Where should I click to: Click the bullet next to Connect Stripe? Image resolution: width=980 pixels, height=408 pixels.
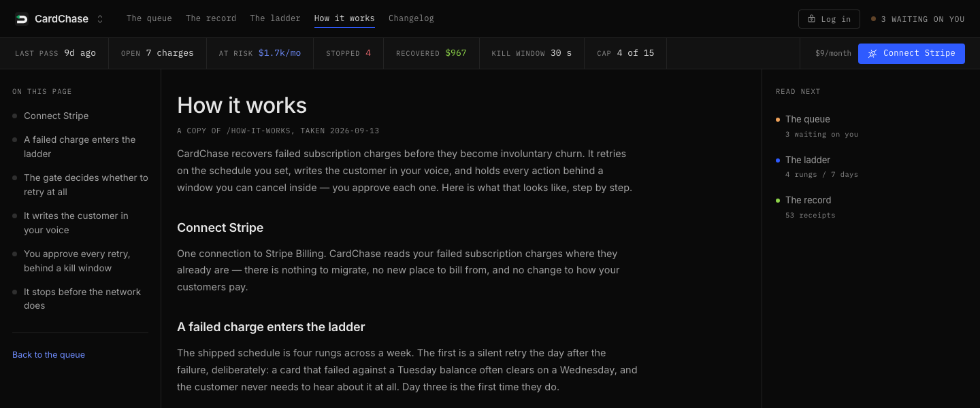click(x=15, y=116)
